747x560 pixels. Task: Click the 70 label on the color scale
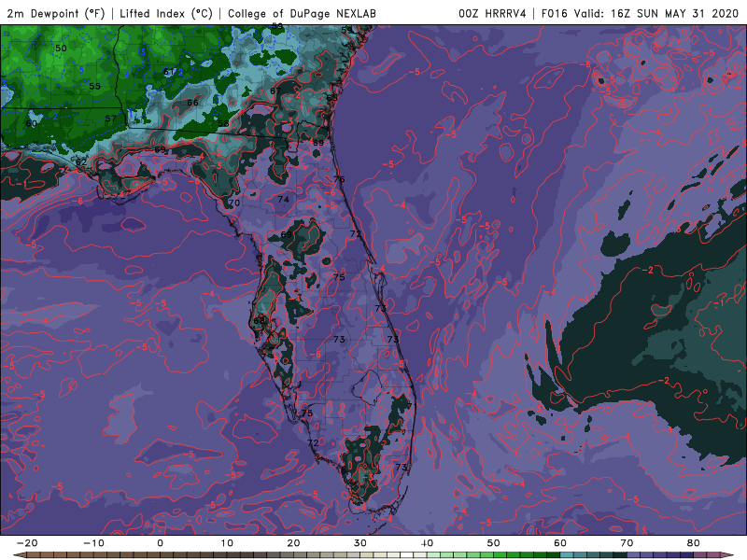pyautogui.click(x=627, y=543)
